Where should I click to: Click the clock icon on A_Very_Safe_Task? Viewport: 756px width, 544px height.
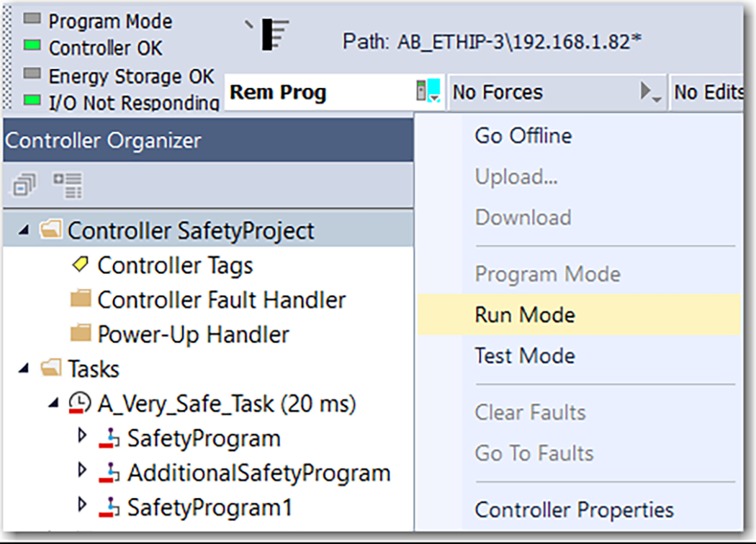(81, 403)
